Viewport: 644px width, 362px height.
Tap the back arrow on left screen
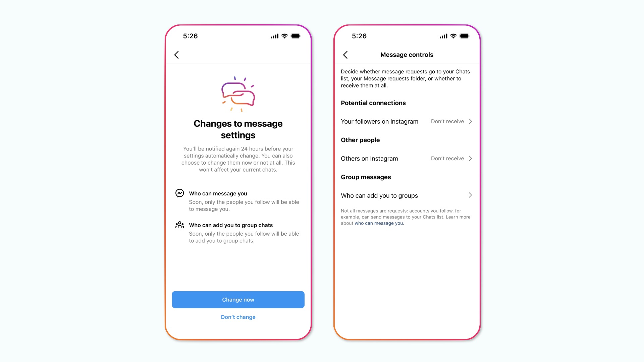(x=176, y=55)
